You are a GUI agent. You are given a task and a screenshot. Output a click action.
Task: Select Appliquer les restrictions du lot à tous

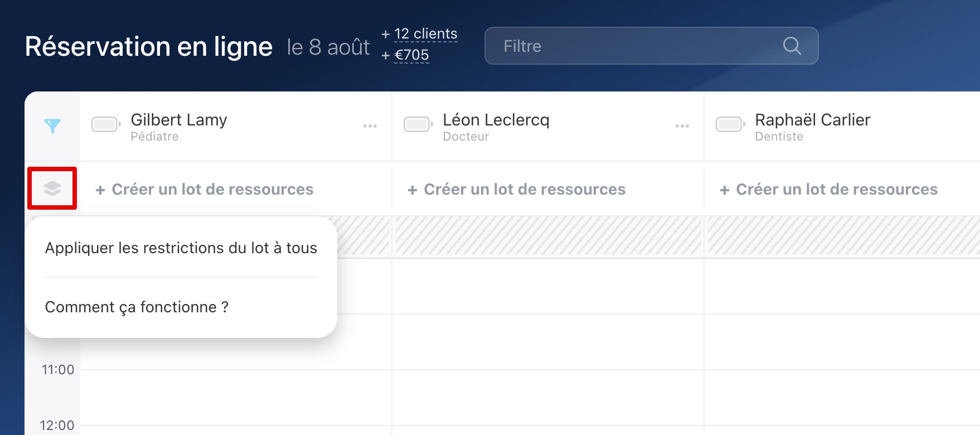point(181,248)
